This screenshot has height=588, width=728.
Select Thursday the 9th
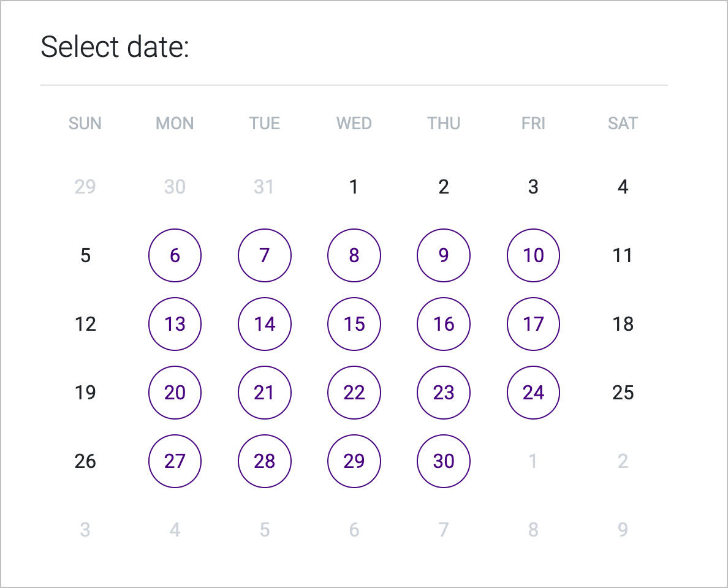coord(444,255)
